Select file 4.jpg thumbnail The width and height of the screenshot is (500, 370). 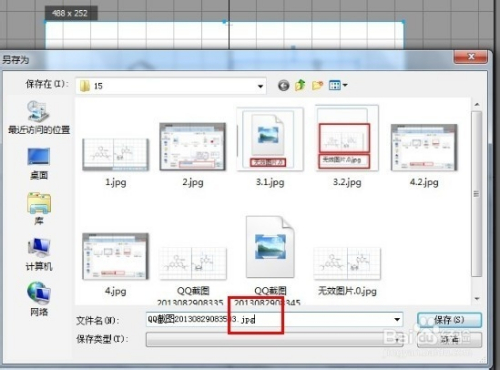coord(115,257)
